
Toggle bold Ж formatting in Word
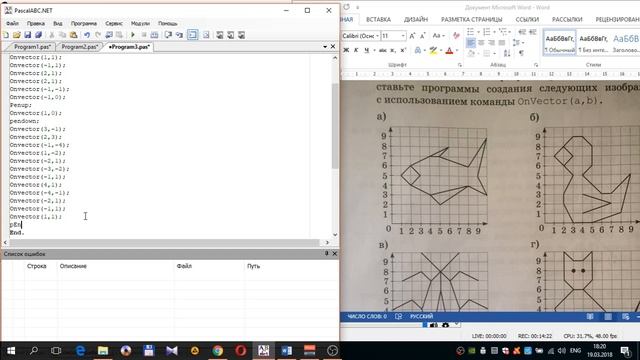click(346, 50)
